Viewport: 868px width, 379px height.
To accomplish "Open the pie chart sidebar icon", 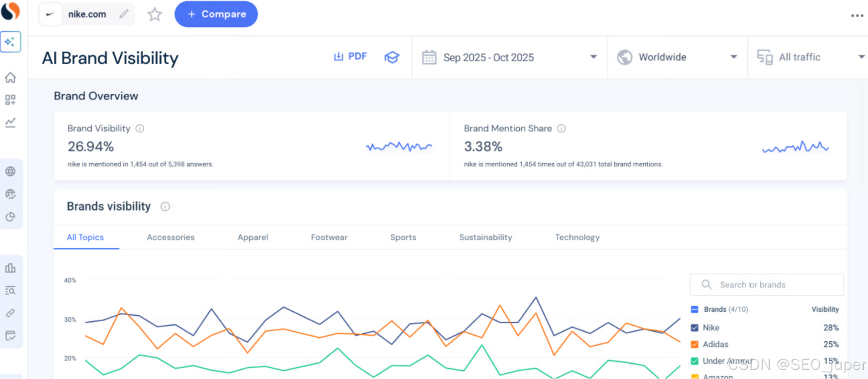I will [10, 217].
